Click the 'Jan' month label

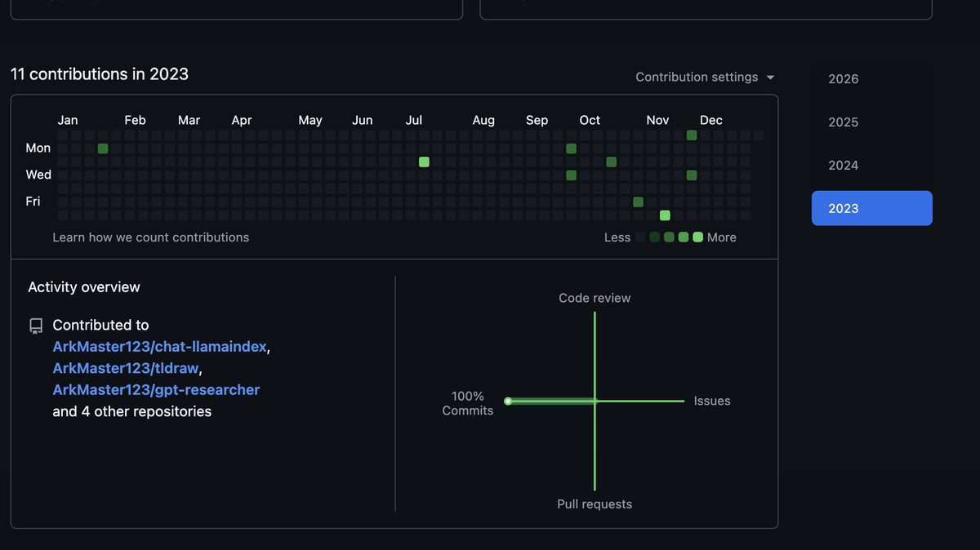68,120
